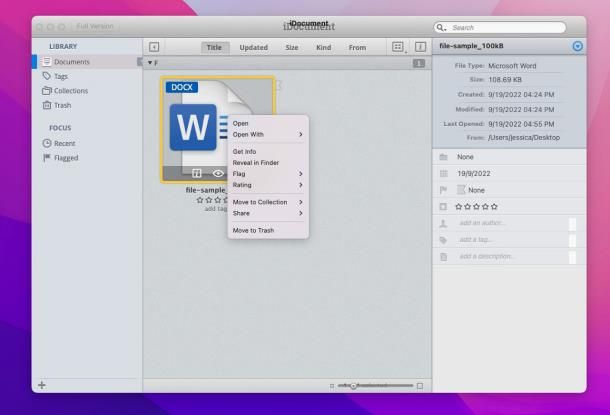Click the collection folder icon in inspector
This screenshot has height=415, width=610.
coord(443,157)
